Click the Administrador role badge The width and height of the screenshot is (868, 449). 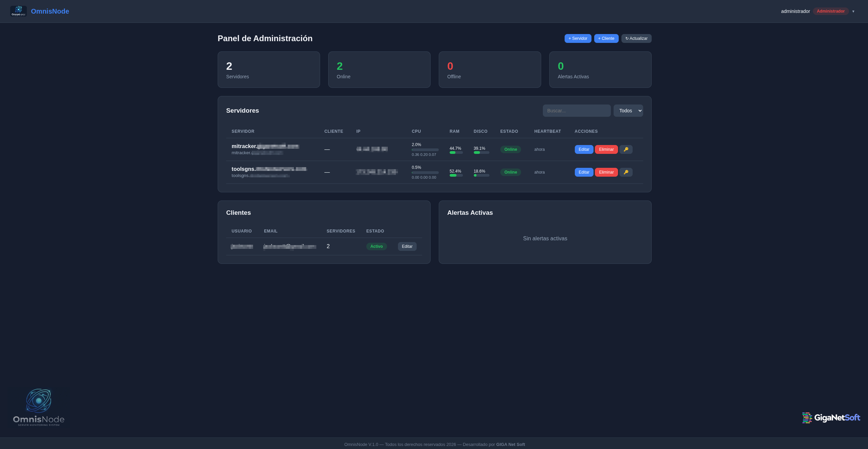(x=831, y=11)
